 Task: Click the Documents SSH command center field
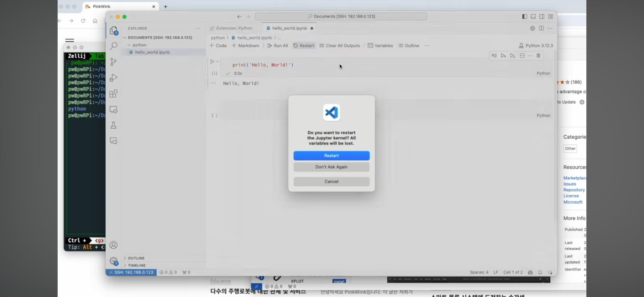click(x=341, y=16)
